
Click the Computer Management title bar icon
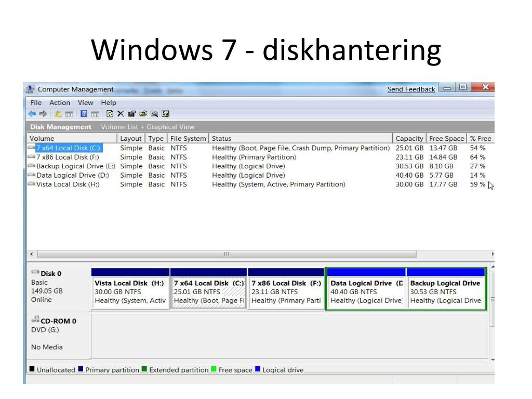pyautogui.click(x=30, y=89)
